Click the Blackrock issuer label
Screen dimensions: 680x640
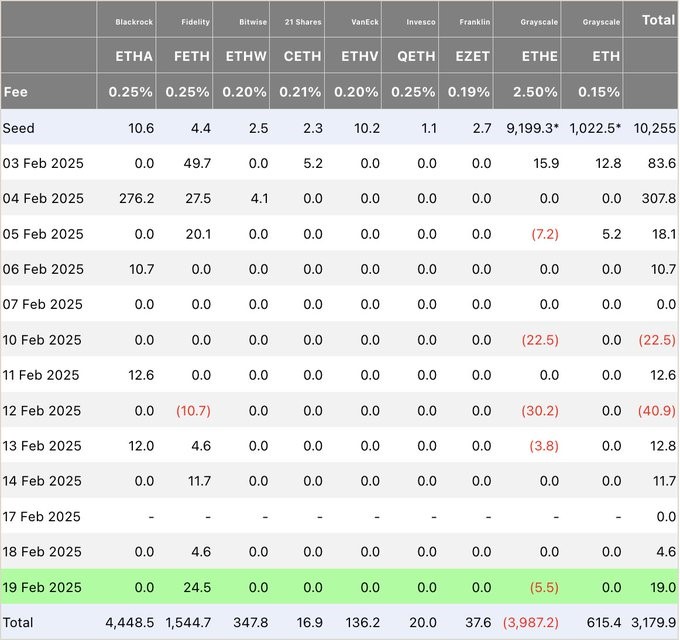tap(134, 22)
